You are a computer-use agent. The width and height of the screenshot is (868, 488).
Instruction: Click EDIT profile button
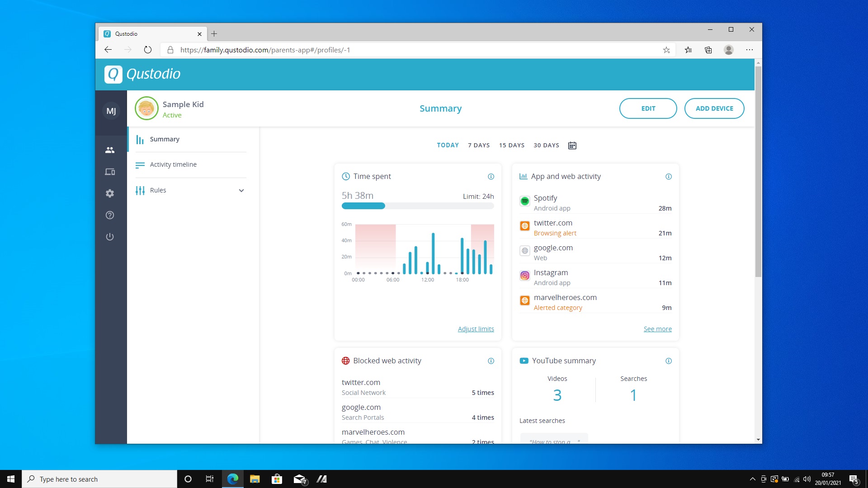[x=648, y=108]
